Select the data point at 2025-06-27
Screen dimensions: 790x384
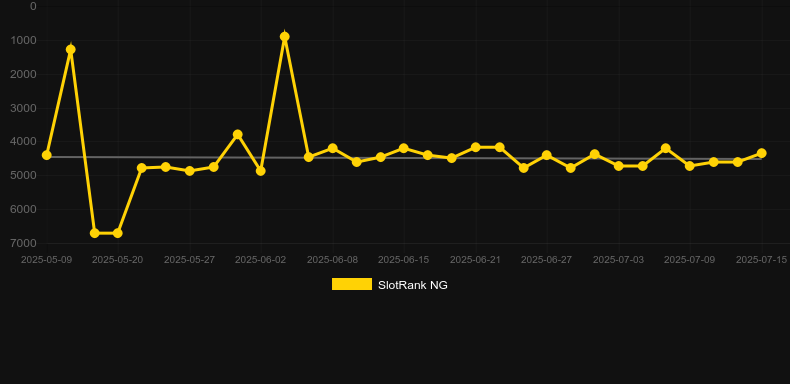point(547,155)
